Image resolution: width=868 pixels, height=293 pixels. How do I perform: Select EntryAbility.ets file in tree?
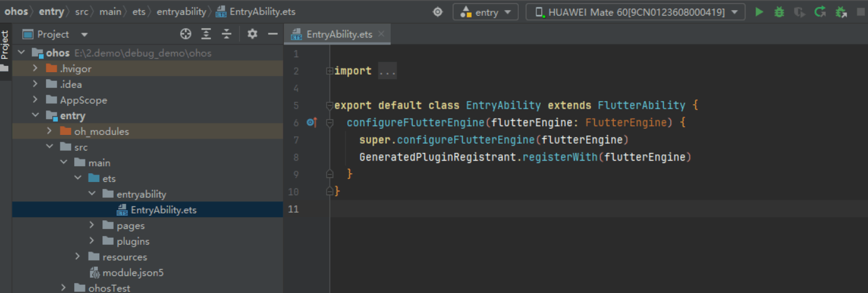(x=148, y=210)
